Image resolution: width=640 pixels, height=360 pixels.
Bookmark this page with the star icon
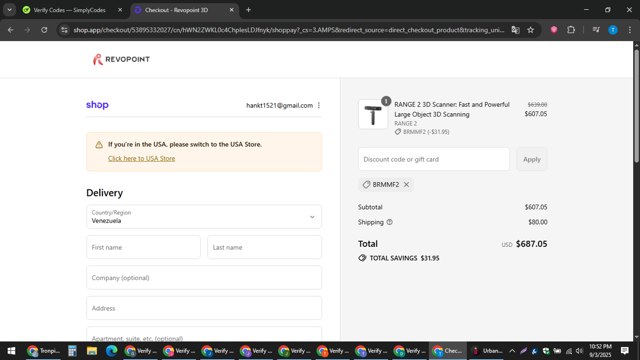(x=531, y=30)
